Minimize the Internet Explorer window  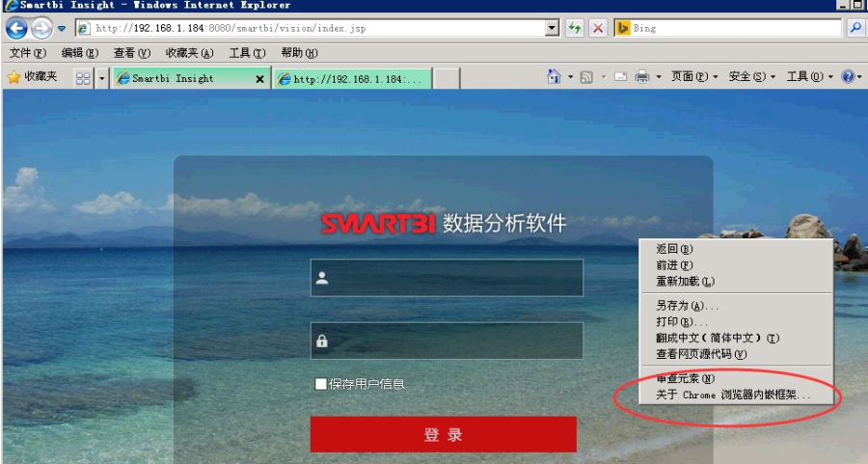coord(843,5)
